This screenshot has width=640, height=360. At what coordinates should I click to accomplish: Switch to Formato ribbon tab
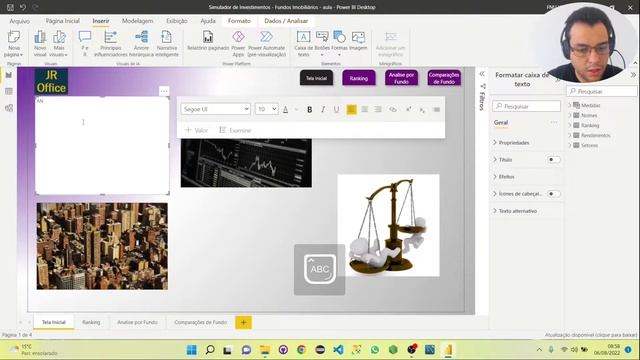click(239, 21)
